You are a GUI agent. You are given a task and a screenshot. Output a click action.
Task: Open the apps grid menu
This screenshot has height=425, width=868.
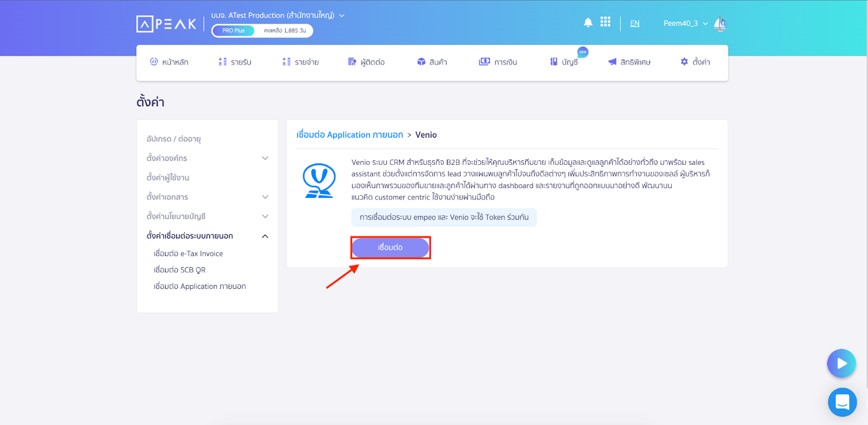pyautogui.click(x=605, y=22)
